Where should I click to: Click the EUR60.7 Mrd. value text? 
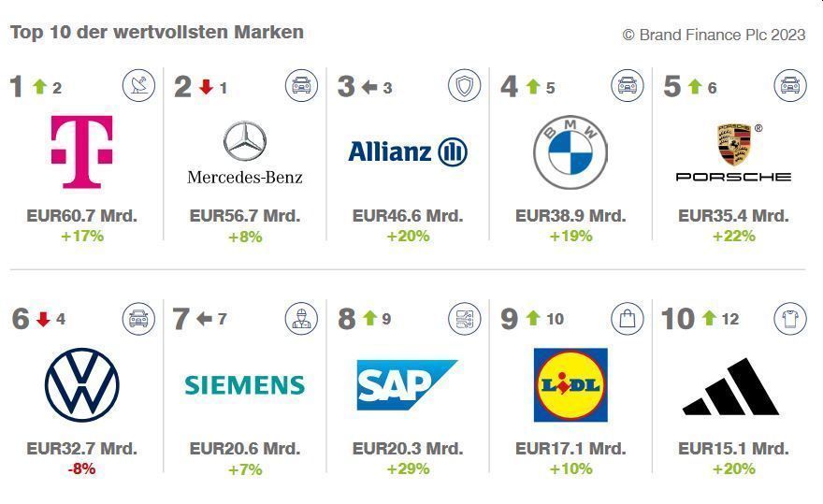81,215
